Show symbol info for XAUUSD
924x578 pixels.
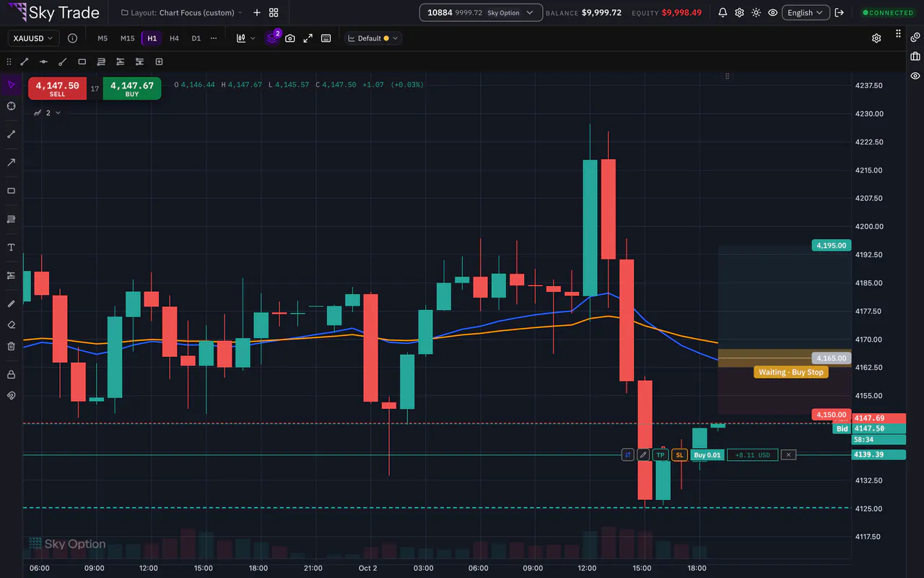click(72, 38)
